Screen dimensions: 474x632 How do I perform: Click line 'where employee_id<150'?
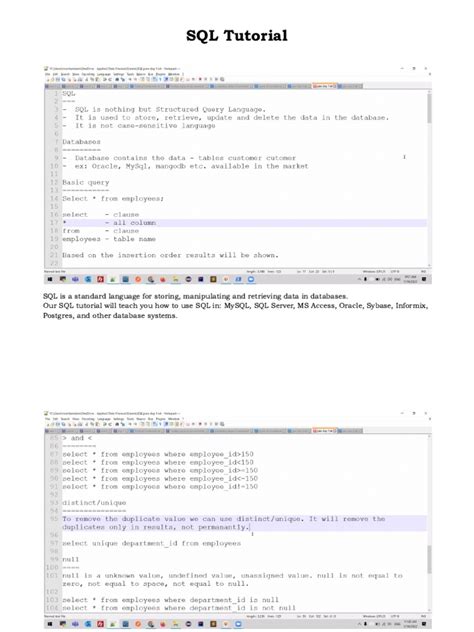(158, 462)
